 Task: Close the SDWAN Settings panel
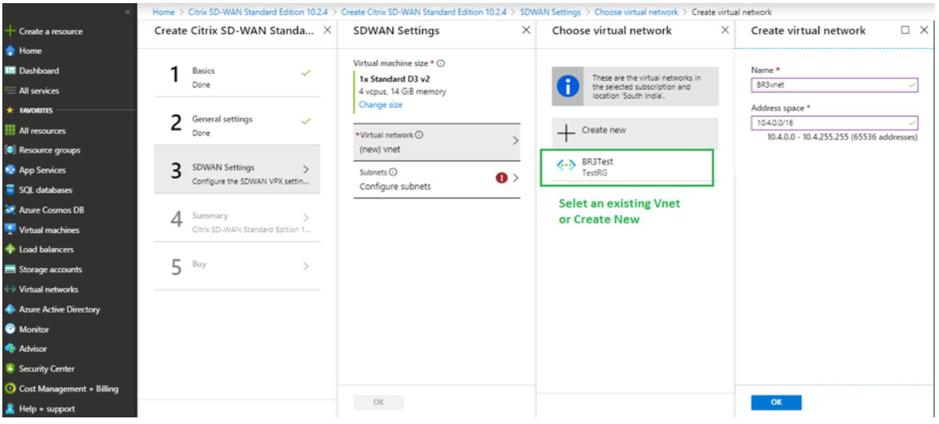[x=526, y=30]
